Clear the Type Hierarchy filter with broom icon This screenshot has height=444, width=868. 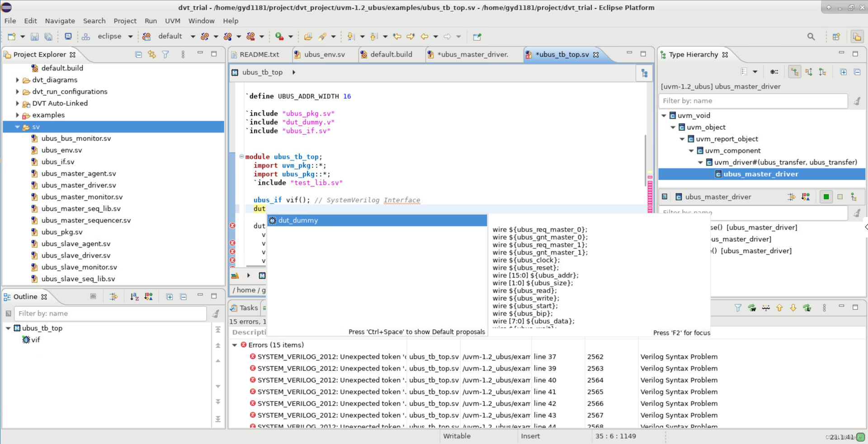pyautogui.click(x=857, y=101)
